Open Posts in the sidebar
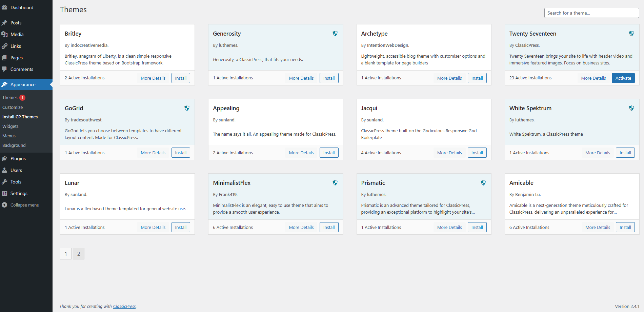 pyautogui.click(x=26, y=23)
